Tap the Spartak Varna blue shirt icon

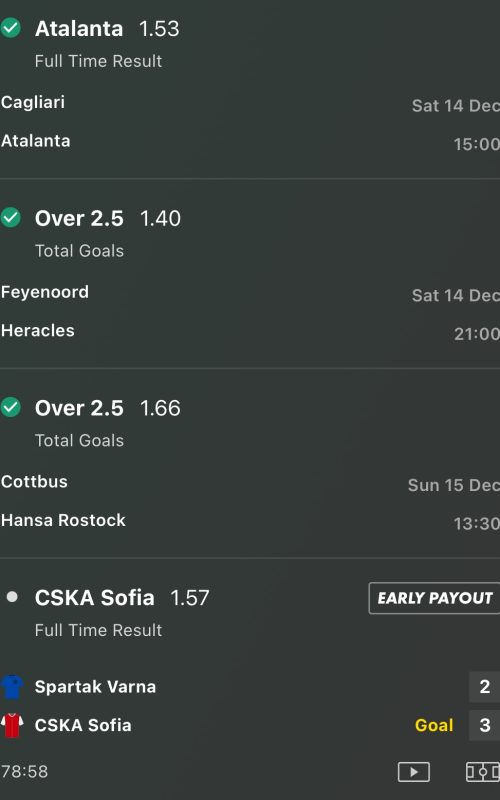tap(12, 687)
